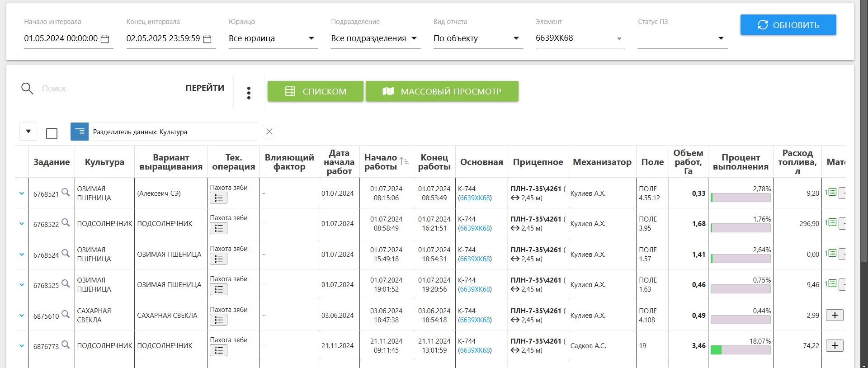Sort by Начало работы column header
Image resolution: width=868 pixels, height=368 pixels.
(x=381, y=162)
